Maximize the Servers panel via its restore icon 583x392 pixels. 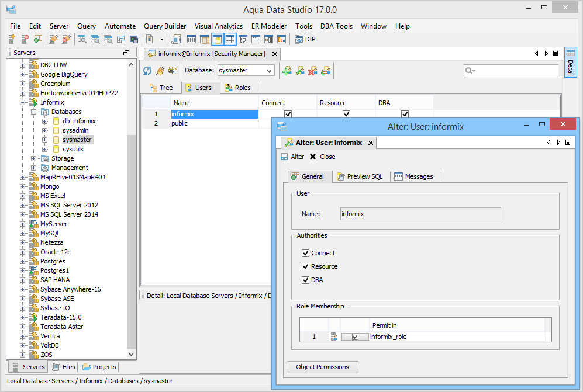[x=126, y=53]
